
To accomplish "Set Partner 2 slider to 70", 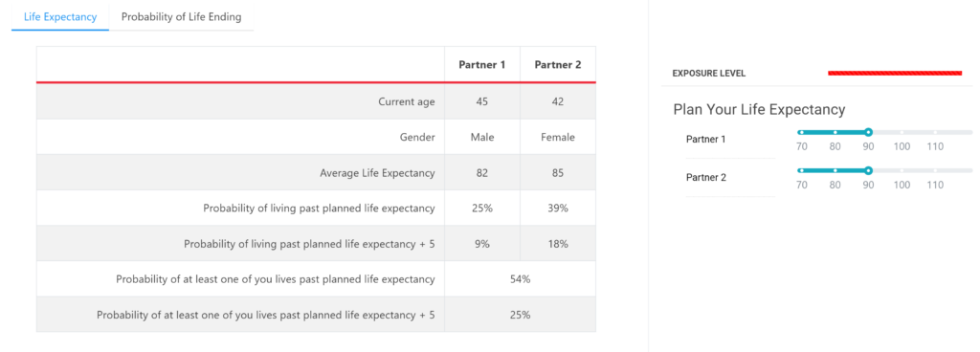I will pos(801,170).
